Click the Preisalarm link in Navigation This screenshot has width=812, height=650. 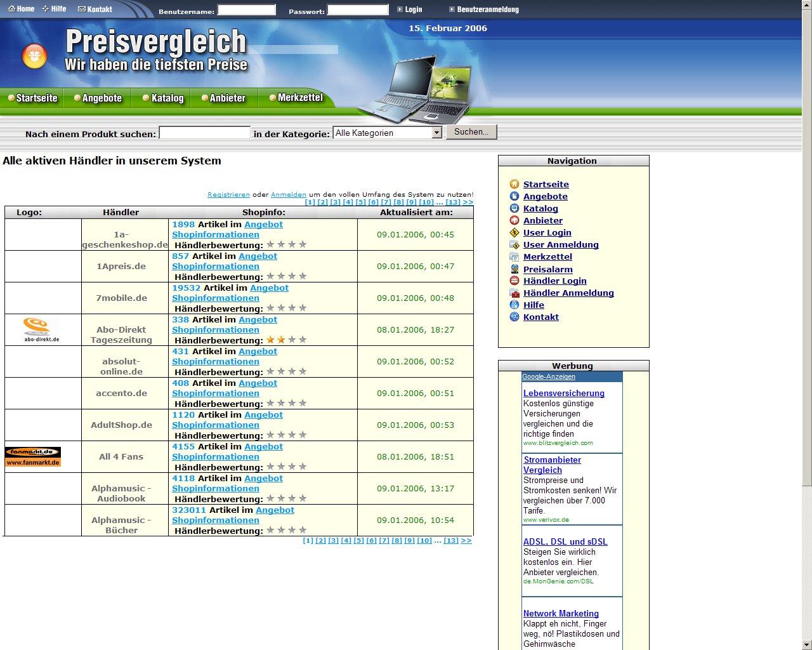(x=548, y=269)
